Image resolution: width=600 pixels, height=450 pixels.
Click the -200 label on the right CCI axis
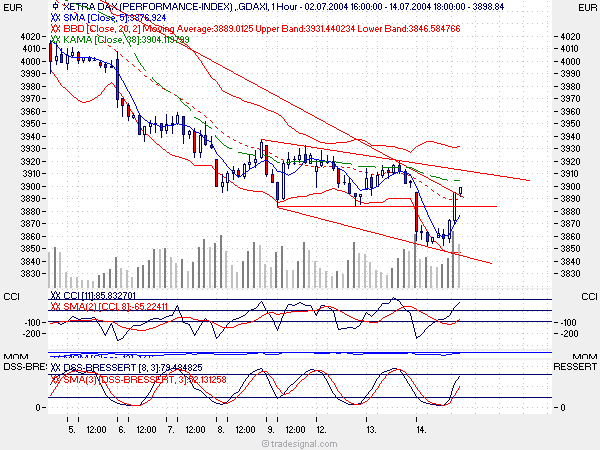click(x=569, y=334)
